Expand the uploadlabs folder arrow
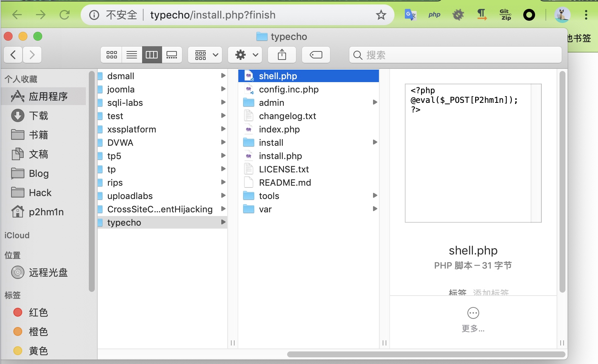 click(223, 196)
